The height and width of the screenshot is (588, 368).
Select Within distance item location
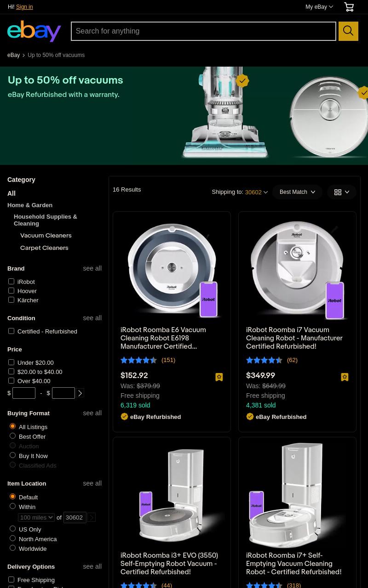13,506
